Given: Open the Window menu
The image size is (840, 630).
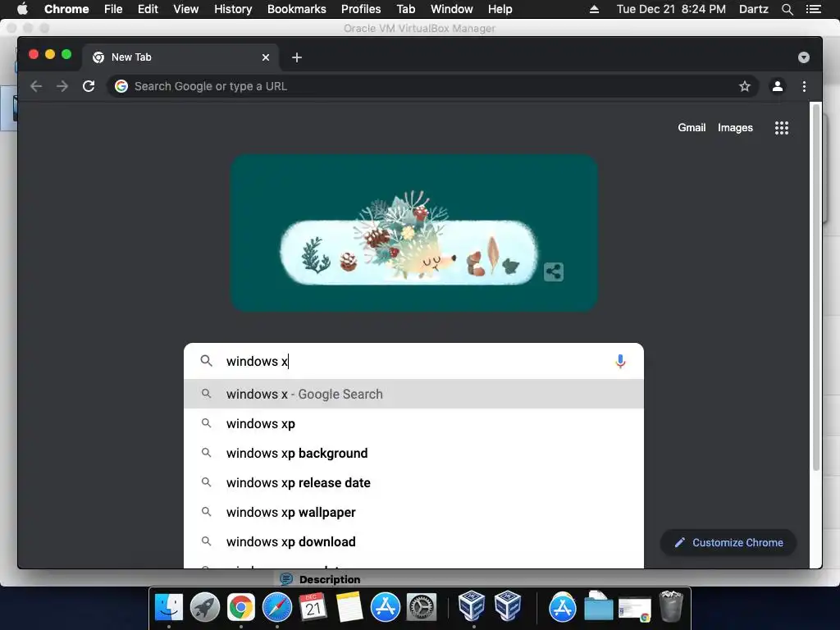Looking at the screenshot, I should coord(452,9).
